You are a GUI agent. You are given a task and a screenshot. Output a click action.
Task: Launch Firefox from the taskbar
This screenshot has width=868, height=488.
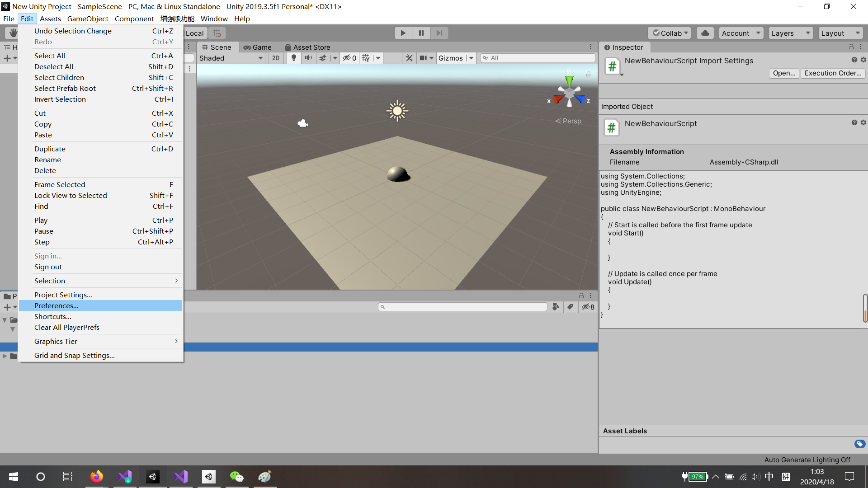click(96, 476)
